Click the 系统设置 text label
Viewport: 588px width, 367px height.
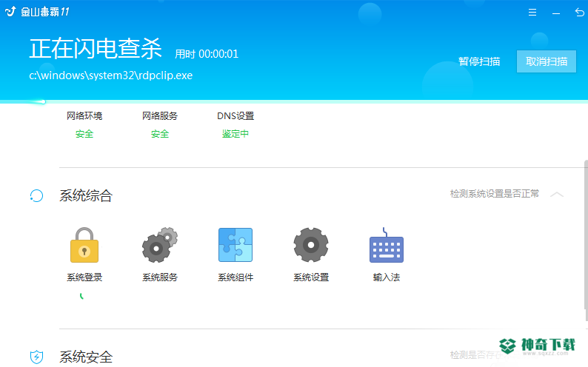pyautogui.click(x=311, y=277)
